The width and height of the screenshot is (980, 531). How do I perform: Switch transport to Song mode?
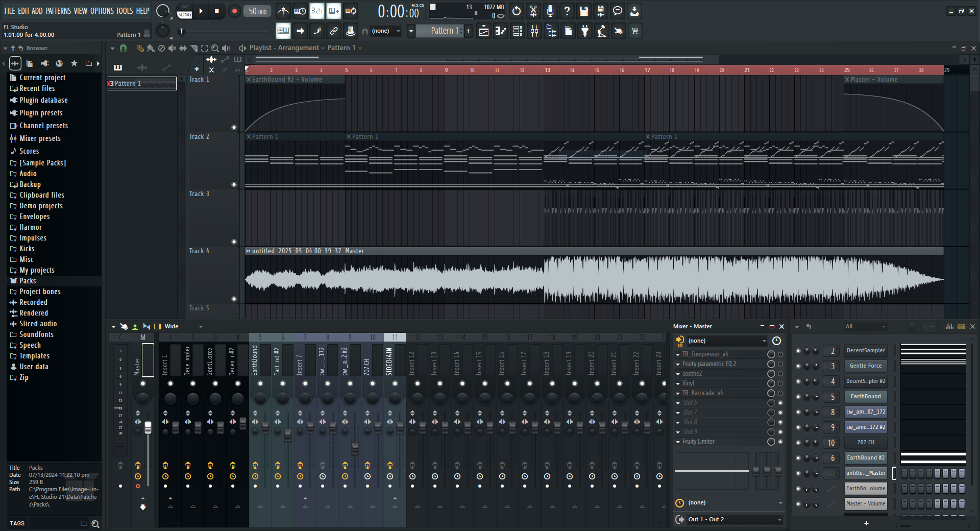click(x=185, y=14)
